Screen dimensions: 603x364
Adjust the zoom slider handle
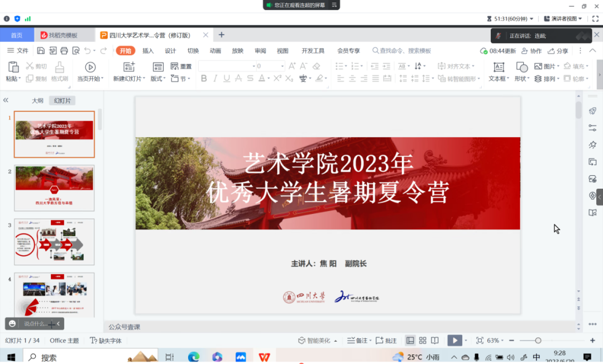tap(538, 341)
